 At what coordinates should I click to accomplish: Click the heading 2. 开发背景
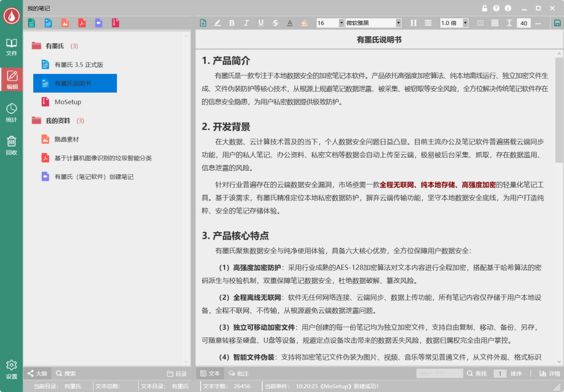[x=226, y=127]
